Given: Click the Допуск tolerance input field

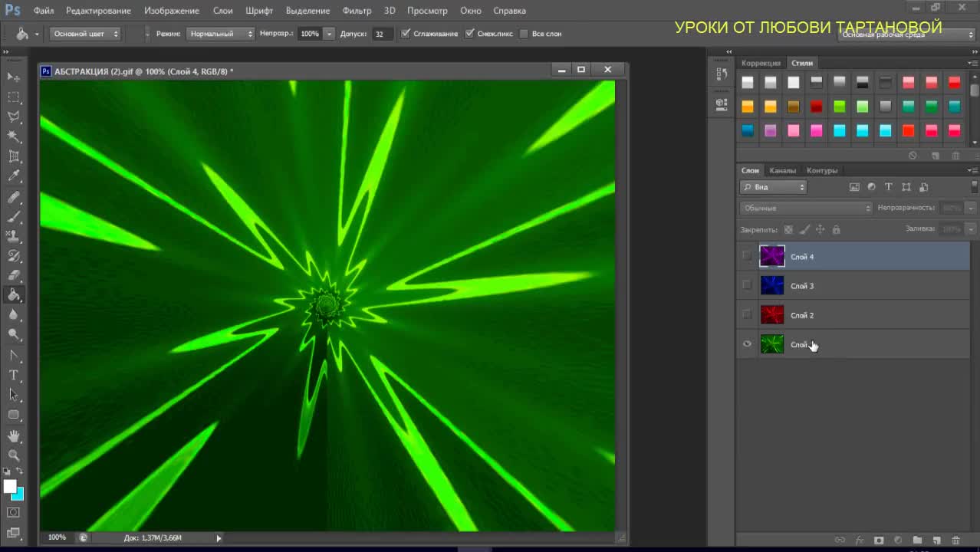Looking at the screenshot, I should coord(382,34).
